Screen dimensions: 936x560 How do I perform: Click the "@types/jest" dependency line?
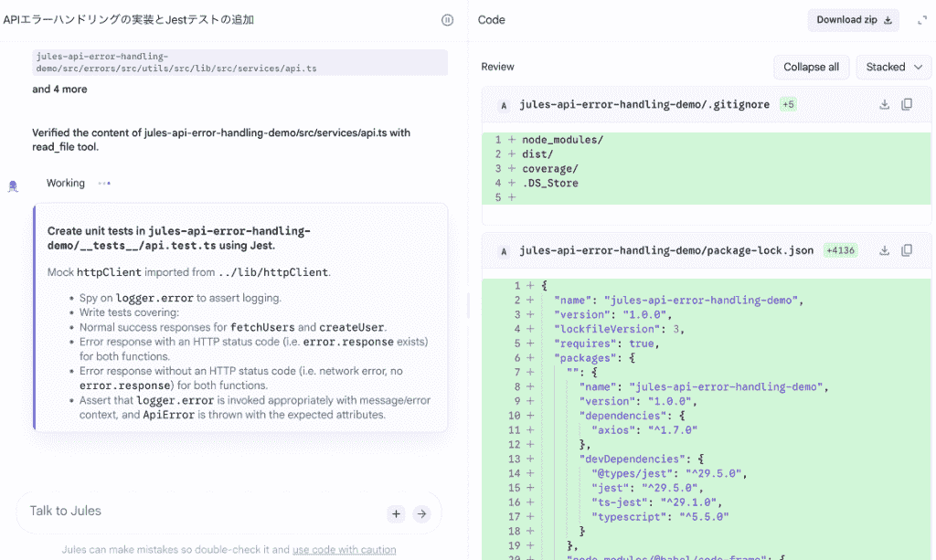tap(707, 473)
